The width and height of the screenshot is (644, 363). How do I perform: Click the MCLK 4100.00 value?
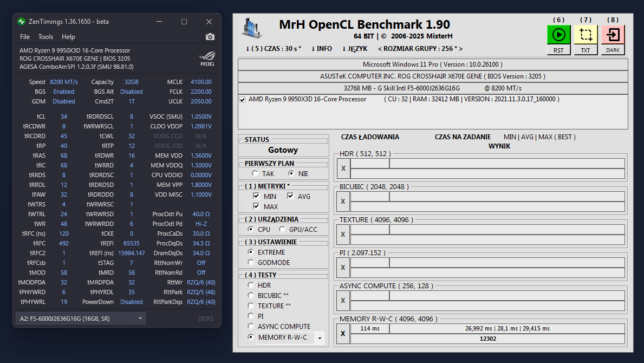[201, 82]
